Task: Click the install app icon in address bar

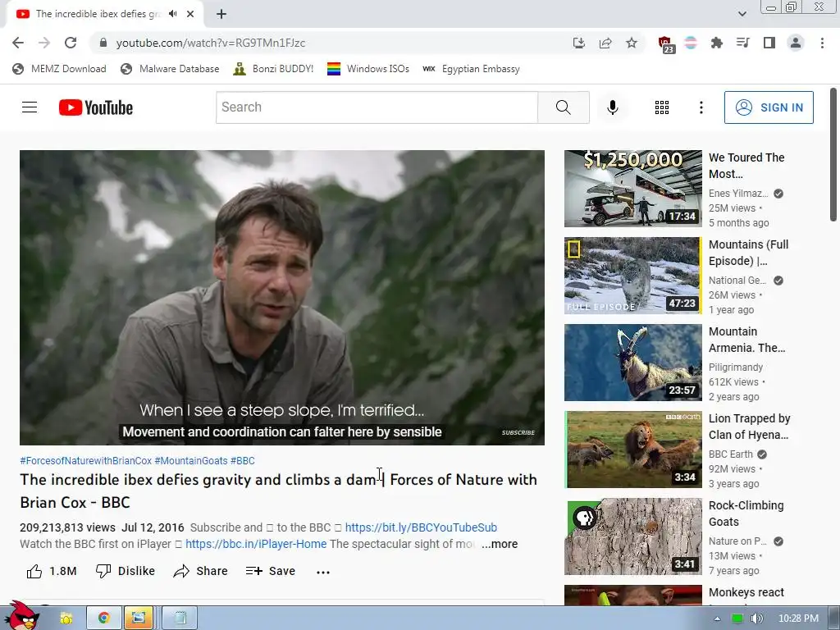Action: [x=578, y=43]
